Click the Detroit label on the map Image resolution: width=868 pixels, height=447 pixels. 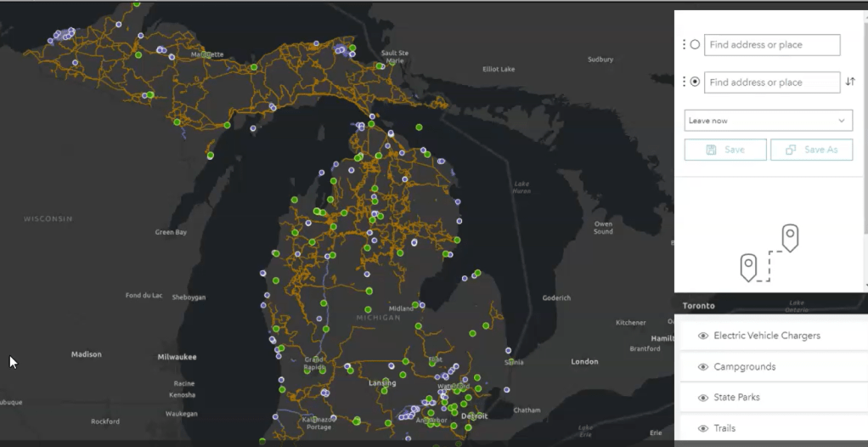pos(475,416)
